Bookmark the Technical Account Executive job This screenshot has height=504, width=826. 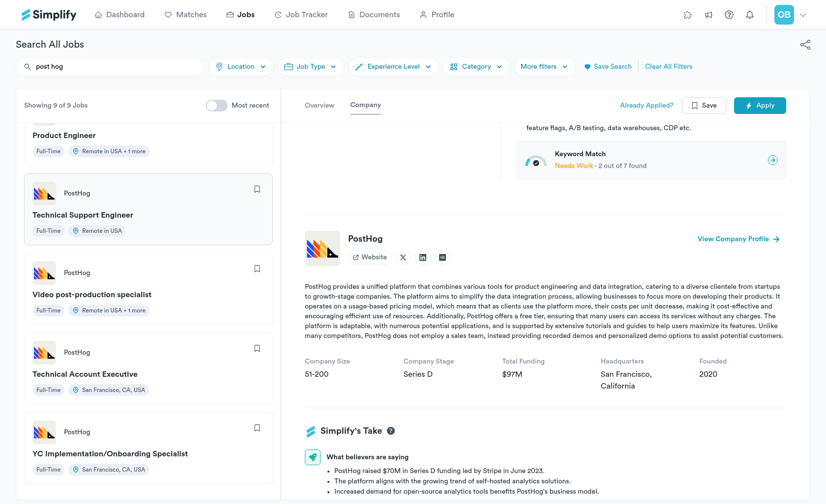257,348
